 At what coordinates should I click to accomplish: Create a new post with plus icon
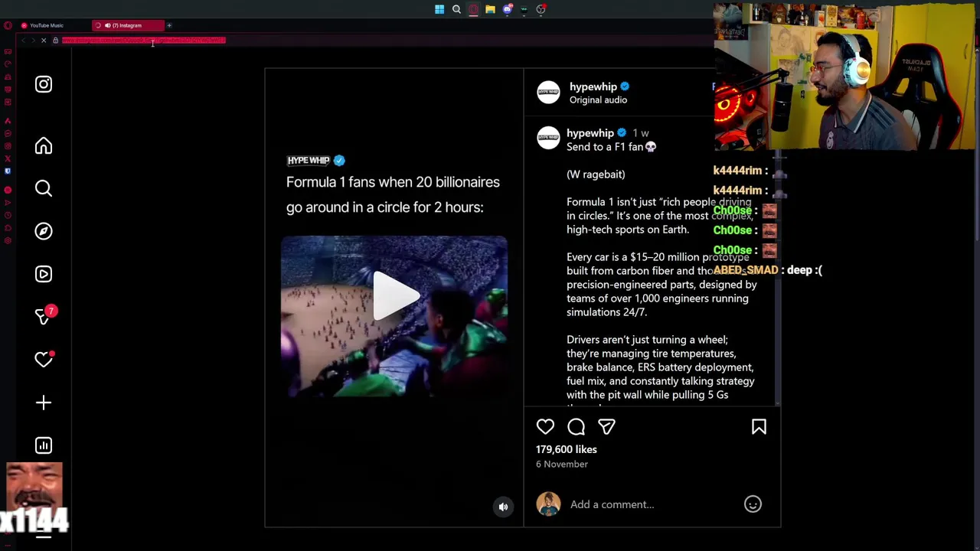pos(44,403)
